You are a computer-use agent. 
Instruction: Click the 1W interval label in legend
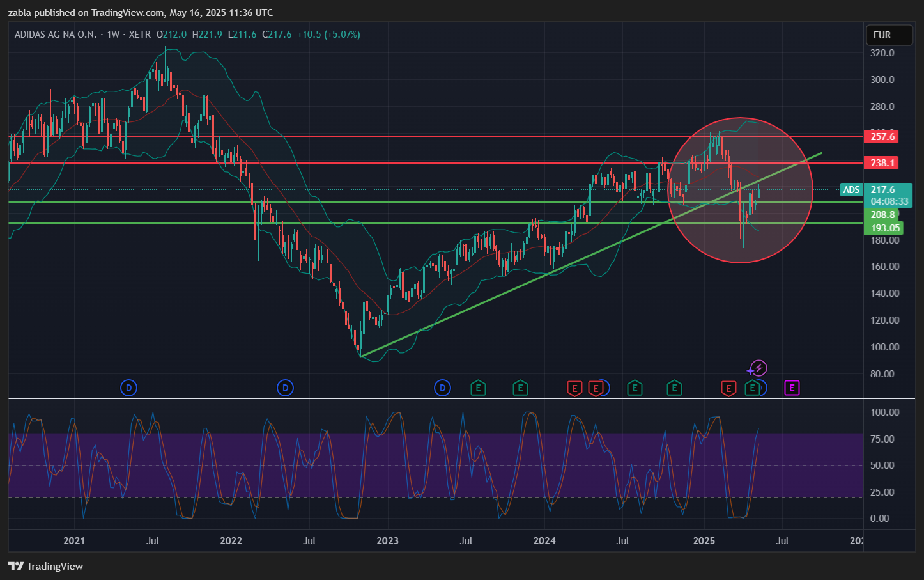[113, 35]
